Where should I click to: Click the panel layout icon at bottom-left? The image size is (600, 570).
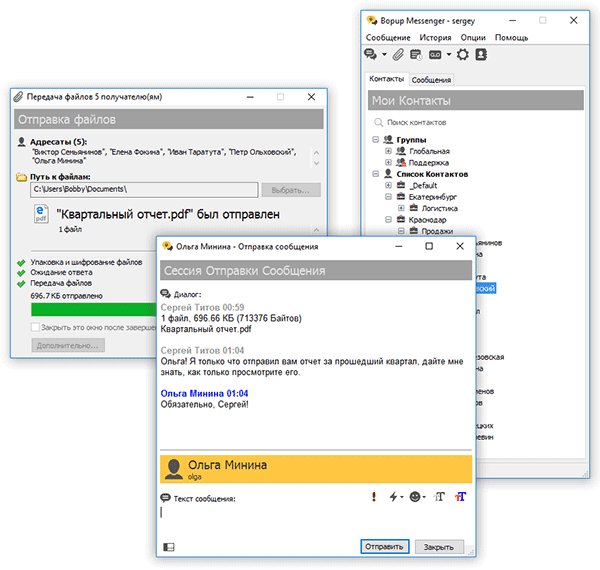click(167, 547)
